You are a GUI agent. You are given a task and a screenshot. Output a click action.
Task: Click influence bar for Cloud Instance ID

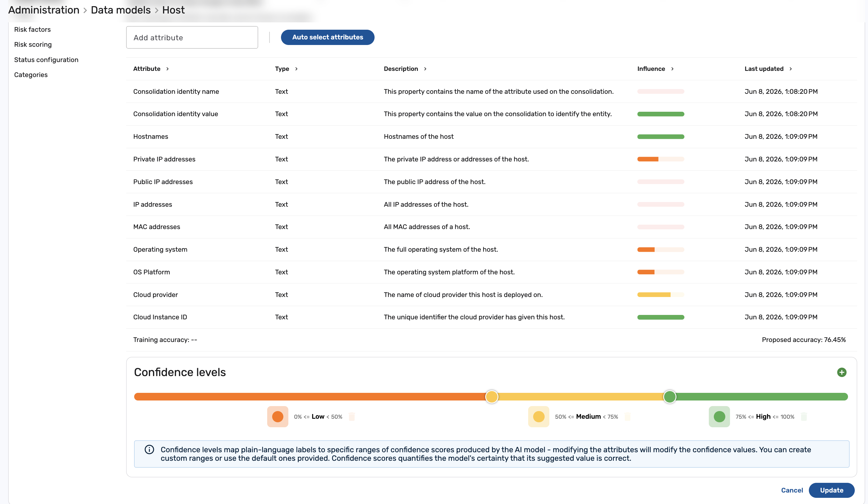tap(661, 317)
